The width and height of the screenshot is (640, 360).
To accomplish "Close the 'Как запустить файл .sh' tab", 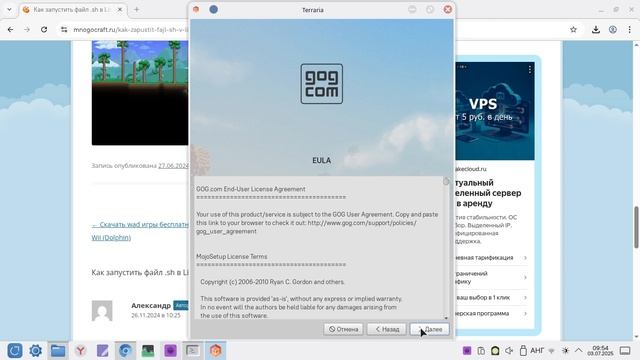I will pos(120,9).
